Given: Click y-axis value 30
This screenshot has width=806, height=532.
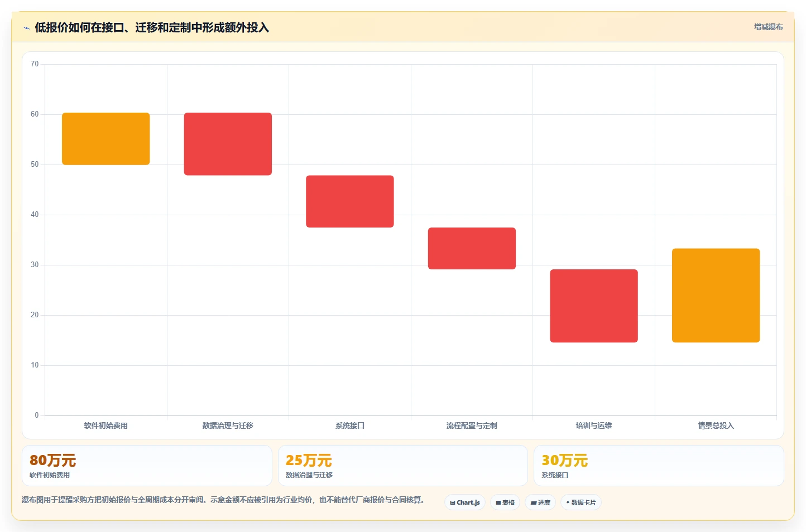Looking at the screenshot, I should click(x=35, y=265).
